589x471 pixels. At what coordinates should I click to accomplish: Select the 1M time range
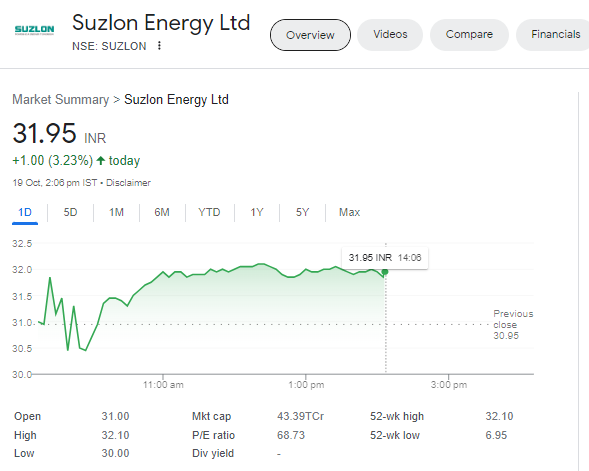pyautogui.click(x=116, y=213)
